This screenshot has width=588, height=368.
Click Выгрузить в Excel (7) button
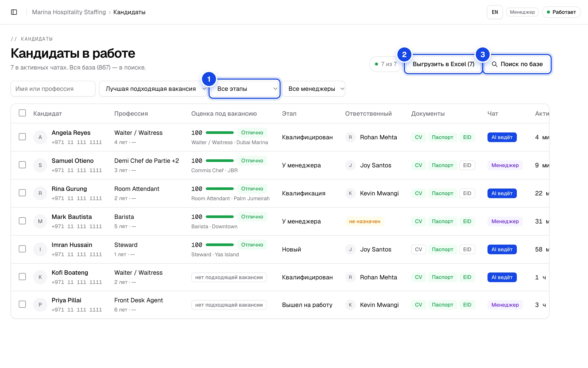(443, 64)
